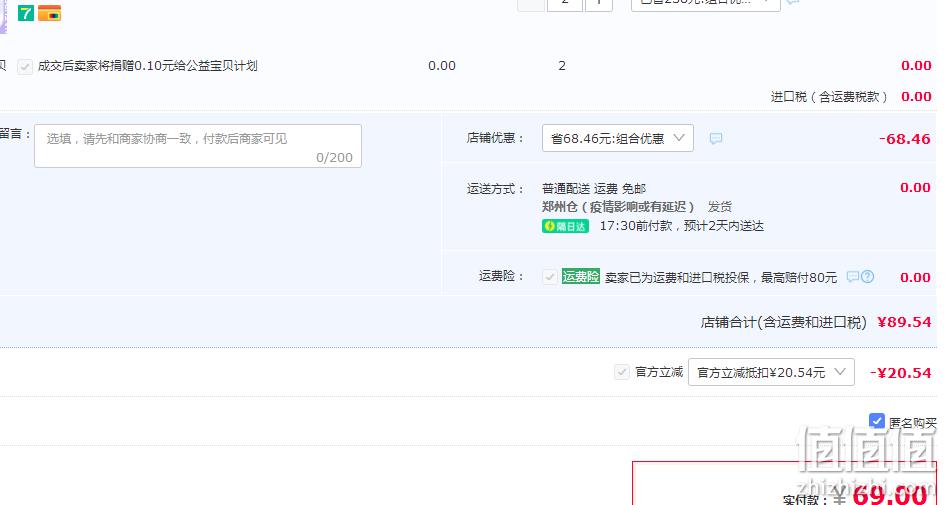
Task: Click the 店铺优惠 label
Action: click(495, 138)
